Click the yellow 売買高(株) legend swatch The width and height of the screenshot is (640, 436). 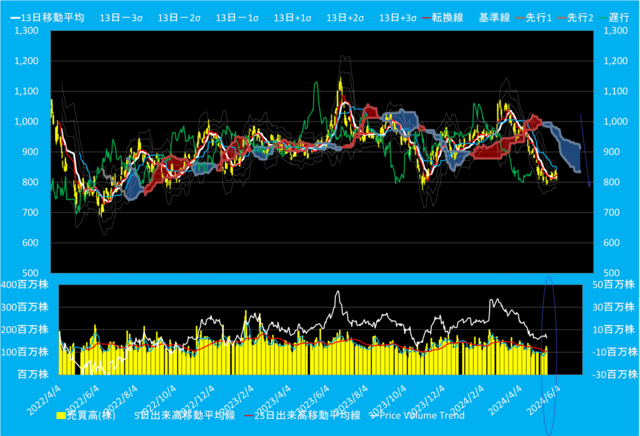point(61,416)
